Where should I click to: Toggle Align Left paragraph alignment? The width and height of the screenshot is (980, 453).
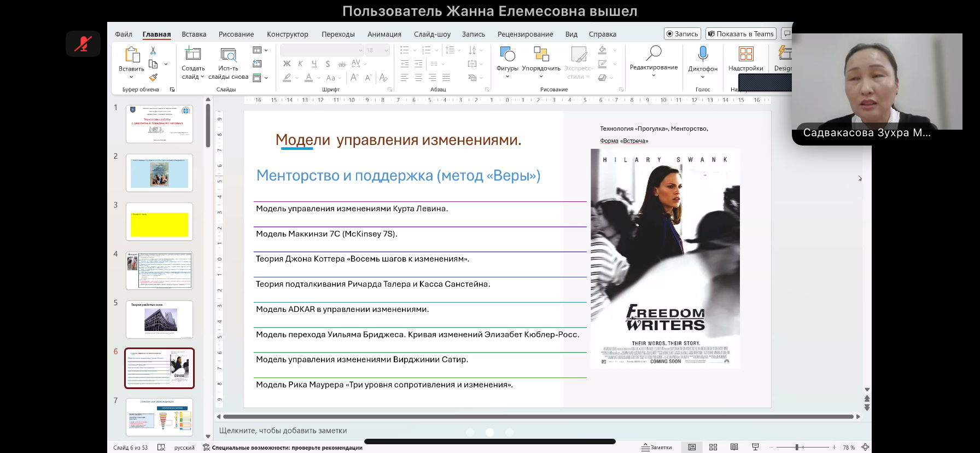[405, 78]
